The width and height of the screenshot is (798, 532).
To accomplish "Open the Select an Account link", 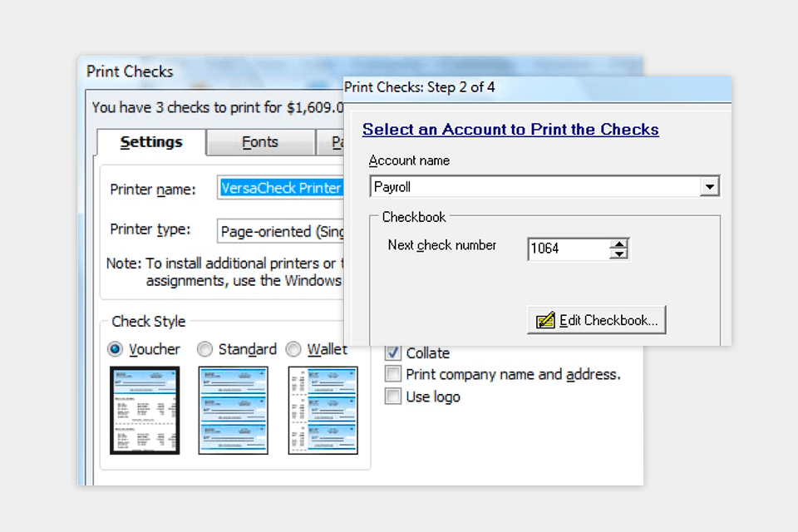I will [510, 130].
